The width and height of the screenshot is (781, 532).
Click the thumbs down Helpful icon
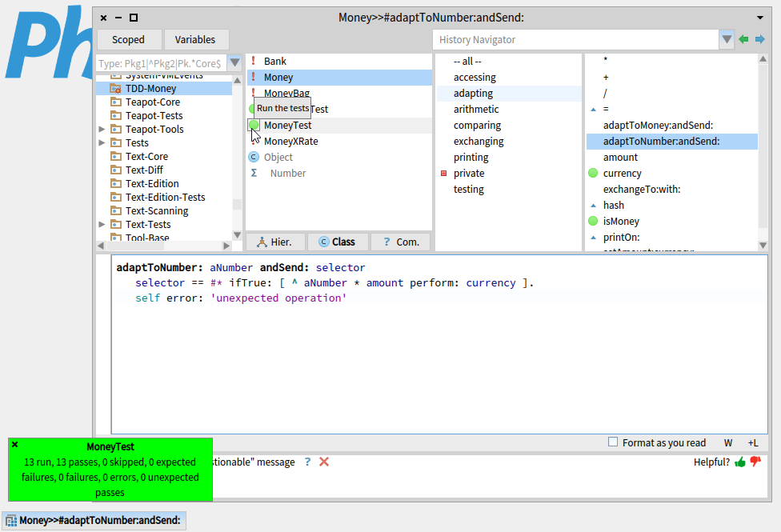click(755, 462)
